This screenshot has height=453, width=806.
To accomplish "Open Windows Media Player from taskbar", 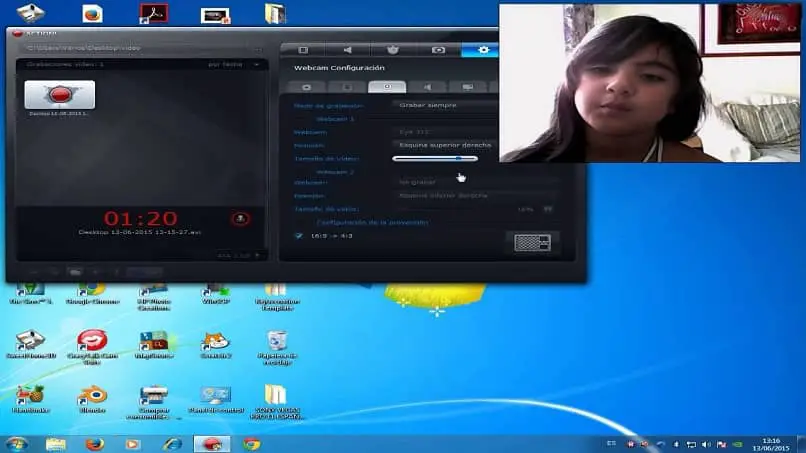I will pyautogui.click(x=133, y=444).
